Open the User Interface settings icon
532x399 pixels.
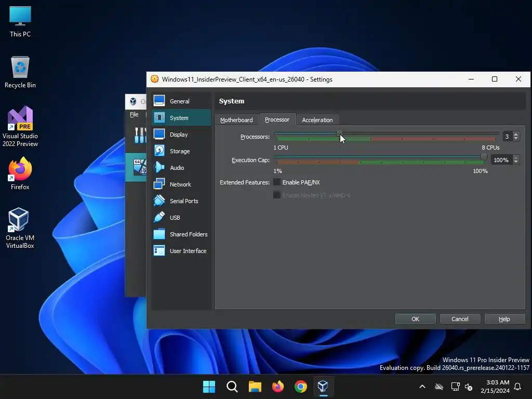click(159, 250)
